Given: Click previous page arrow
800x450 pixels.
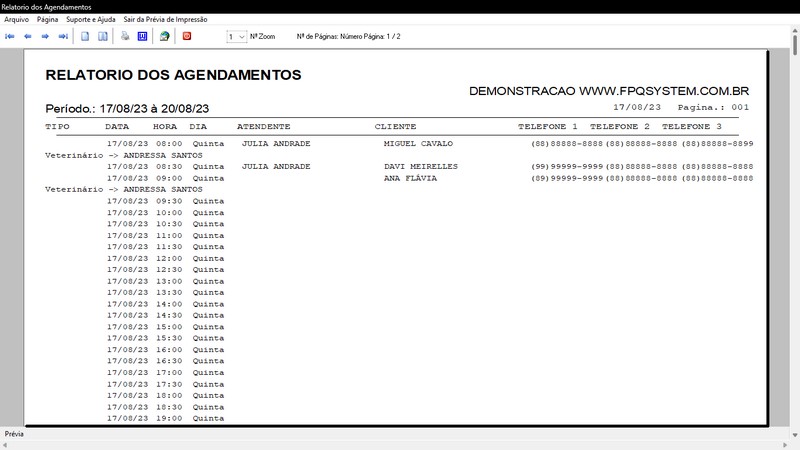Looking at the screenshot, I should coord(28,36).
